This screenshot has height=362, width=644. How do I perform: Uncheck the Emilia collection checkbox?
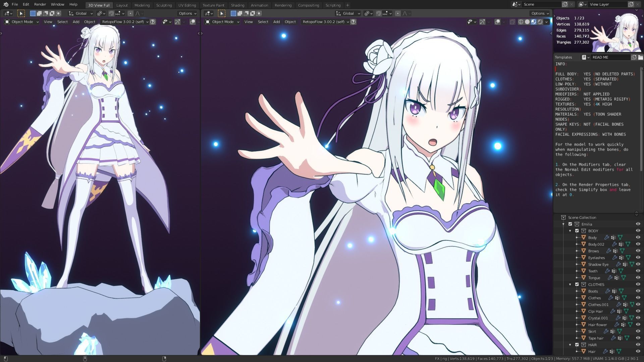570,224
